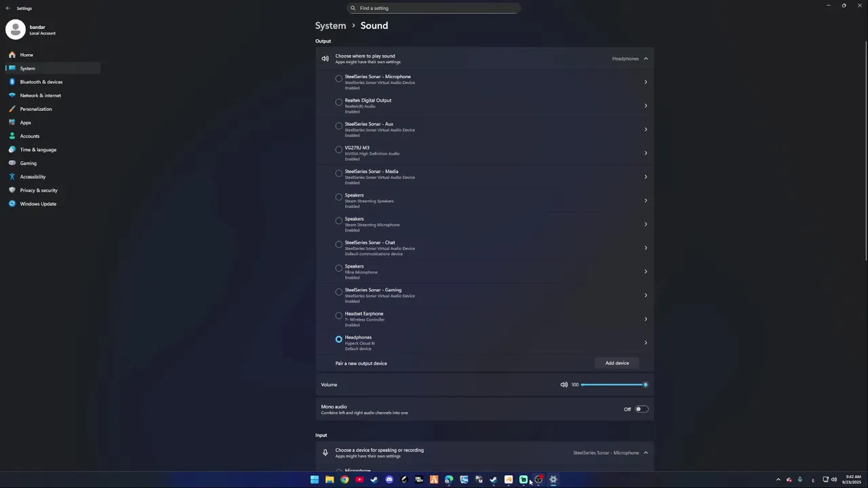Go to Time & language in sidebar
868x488 pixels.
click(x=52, y=150)
